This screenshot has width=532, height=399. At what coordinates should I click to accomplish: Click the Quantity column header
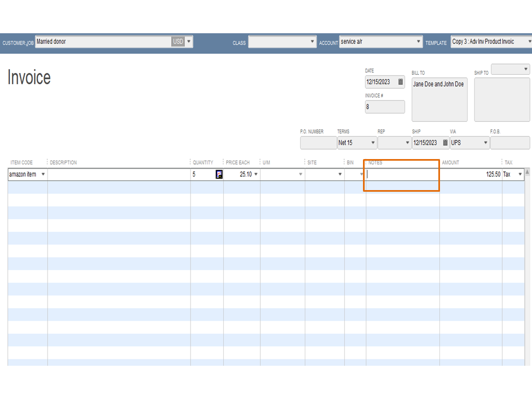pyautogui.click(x=203, y=162)
